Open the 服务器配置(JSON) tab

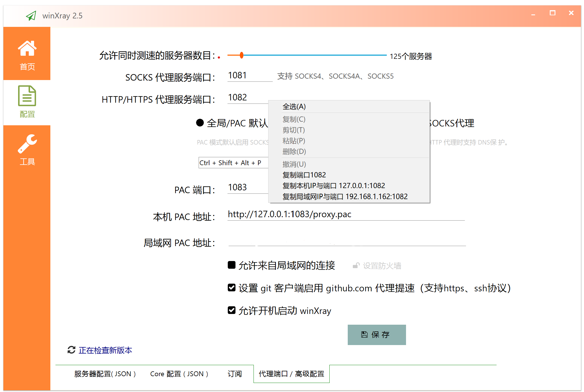click(x=105, y=374)
